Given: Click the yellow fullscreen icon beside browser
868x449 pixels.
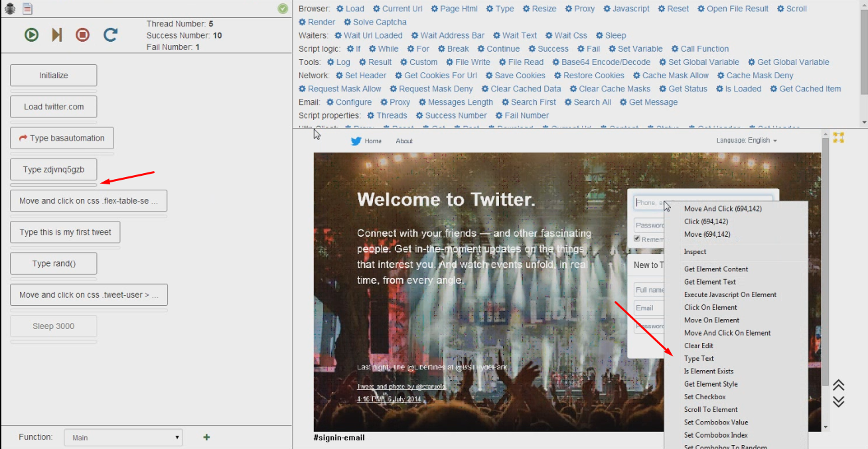Looking at the screenshot, I should 839,137.
